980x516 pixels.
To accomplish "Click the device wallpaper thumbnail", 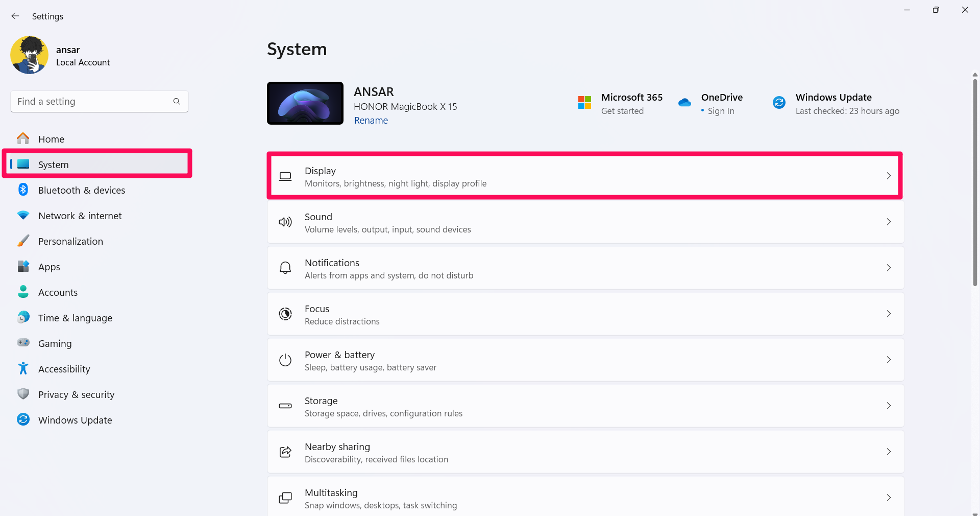I will (305, 103).
